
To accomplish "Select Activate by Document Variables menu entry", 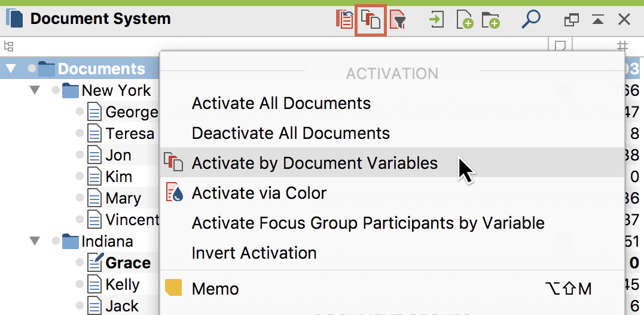I will click(315, 163).
